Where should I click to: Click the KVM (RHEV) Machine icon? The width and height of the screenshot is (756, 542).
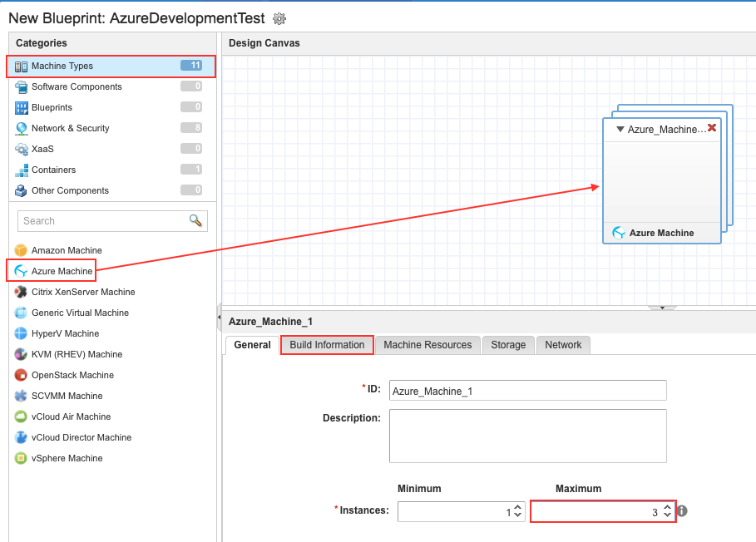pyautogui.click(x=21, y=354)
